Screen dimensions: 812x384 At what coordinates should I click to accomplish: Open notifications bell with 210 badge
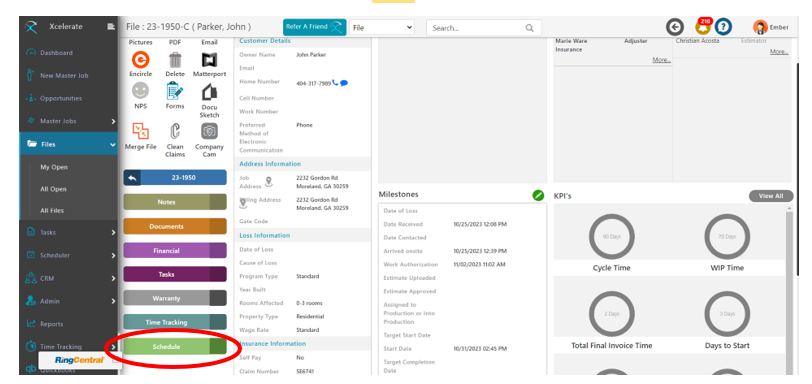[x=703, y=26]
